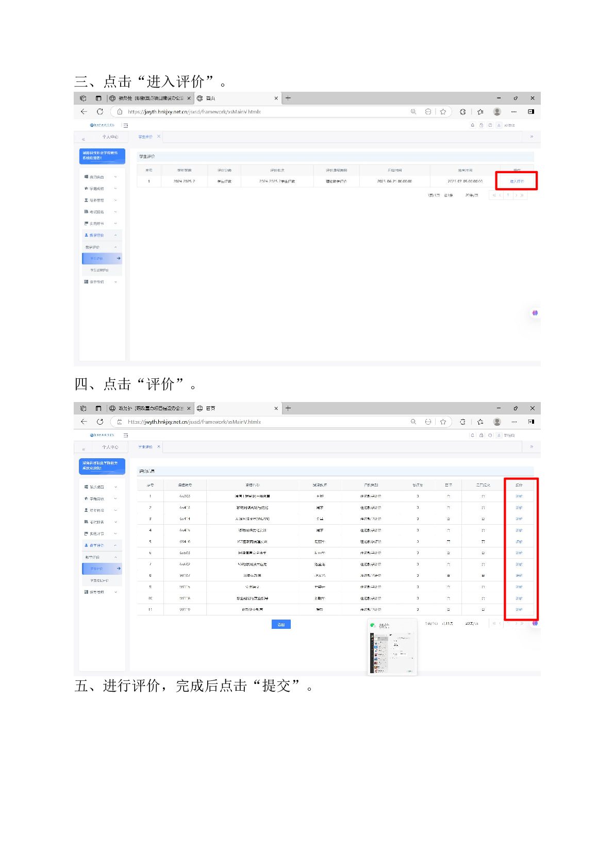The image size is (614, 868).
Task: Click new tab plus icon in step-three browser
Action: click(288, 98)
